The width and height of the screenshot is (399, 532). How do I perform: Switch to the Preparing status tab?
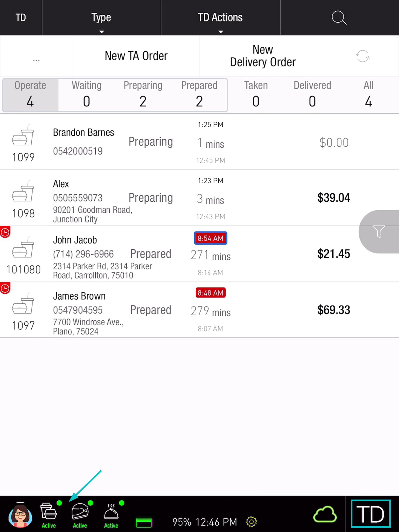tap(143, 95)
